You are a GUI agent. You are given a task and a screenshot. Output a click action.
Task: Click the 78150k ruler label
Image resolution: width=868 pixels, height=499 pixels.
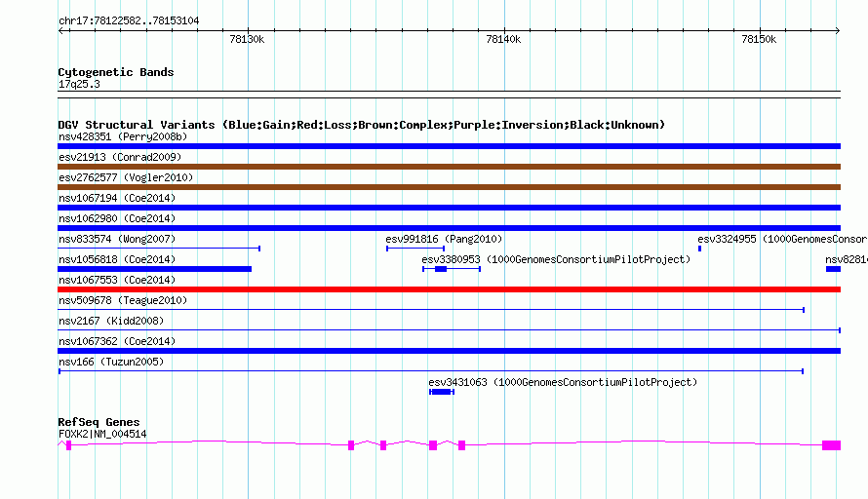pyautogui.click(x=759, y=39)
